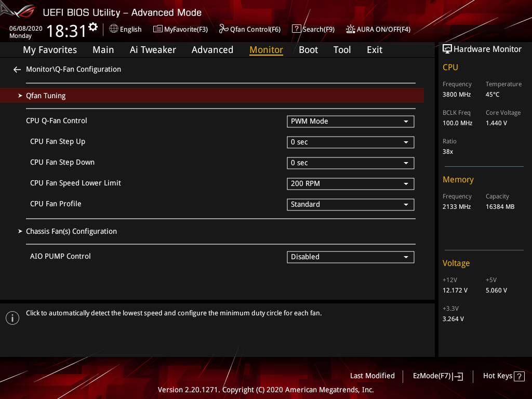Select the AIO PUMP Control label
The image size is (532, 399).
tap(60, 256)
